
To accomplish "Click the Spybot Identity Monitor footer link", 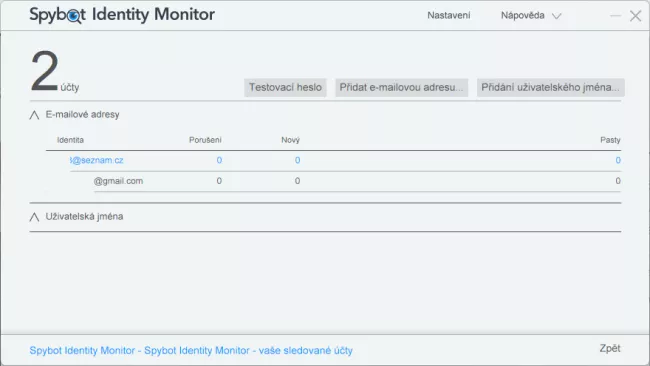I will coord(191,351).
